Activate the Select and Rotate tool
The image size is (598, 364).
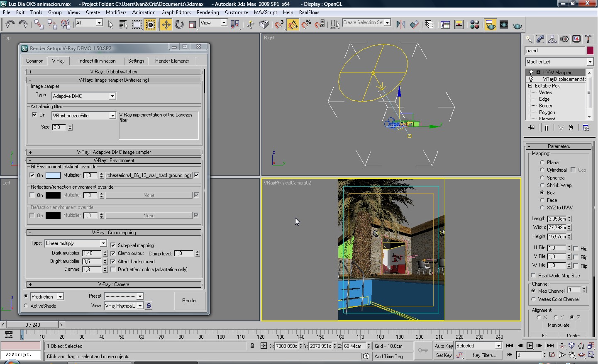[179, 25]
